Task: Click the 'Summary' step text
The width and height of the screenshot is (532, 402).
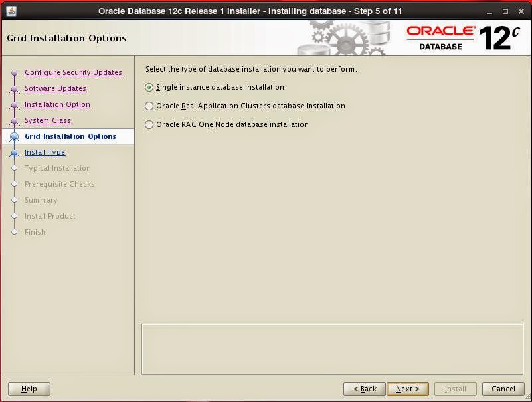Action: point(41,200)
